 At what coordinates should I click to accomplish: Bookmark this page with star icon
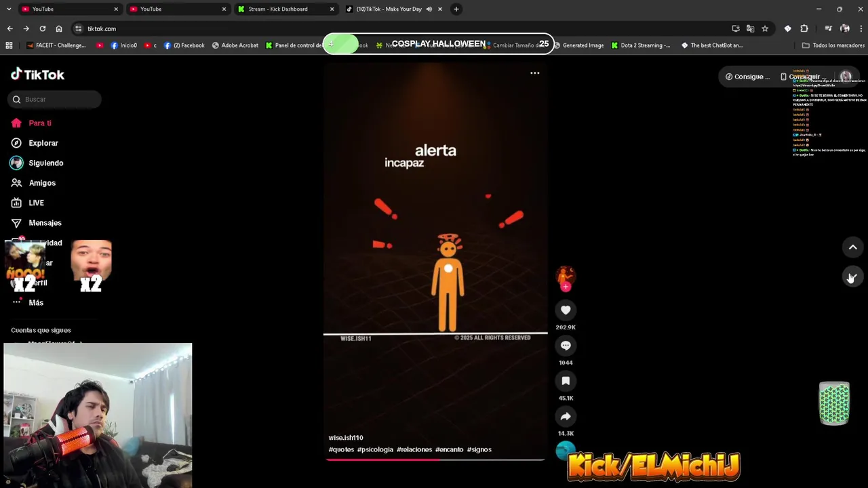[765, 28]
